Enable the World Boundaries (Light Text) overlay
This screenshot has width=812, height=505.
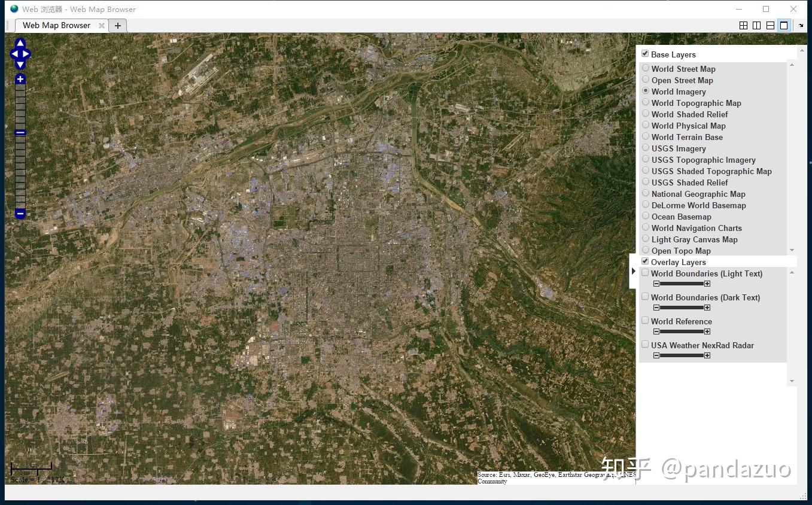click(644, 272)
